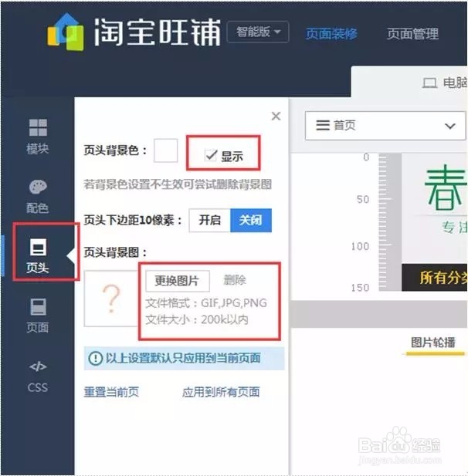This screenshot has height=476, width=468.
Task: Switch header bottom margin to 开启
Action: (210, 220)
